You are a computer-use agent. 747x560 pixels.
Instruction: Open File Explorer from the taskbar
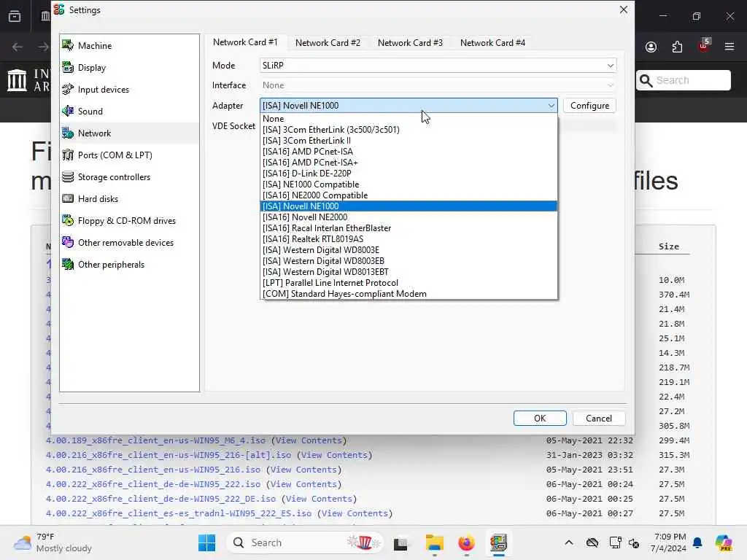435,542
